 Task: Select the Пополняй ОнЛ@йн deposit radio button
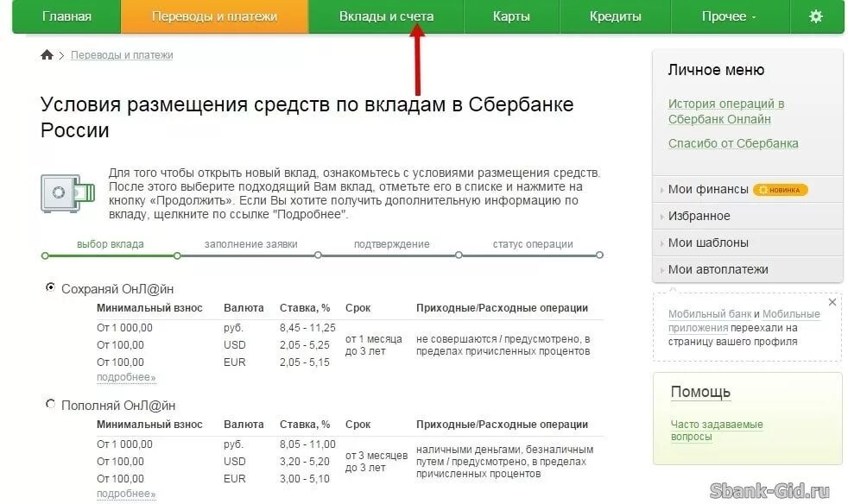pyautogui.click(x=50, y=404)
